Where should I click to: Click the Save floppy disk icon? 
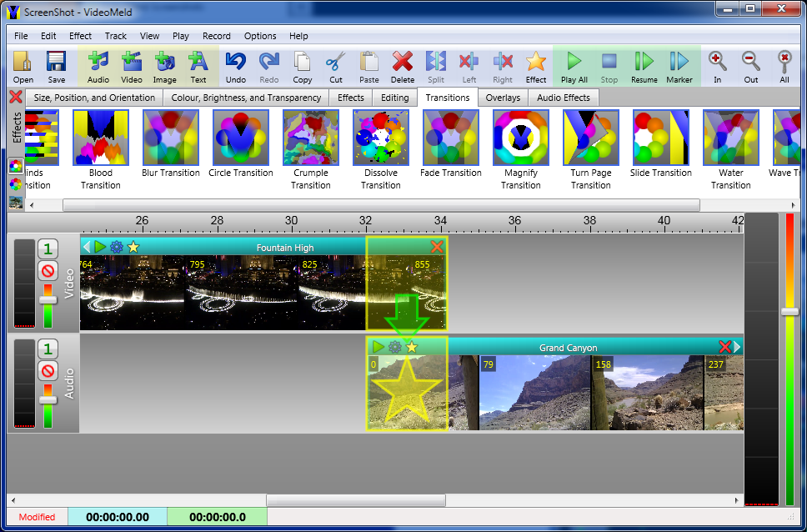click(x=56, y=67)
